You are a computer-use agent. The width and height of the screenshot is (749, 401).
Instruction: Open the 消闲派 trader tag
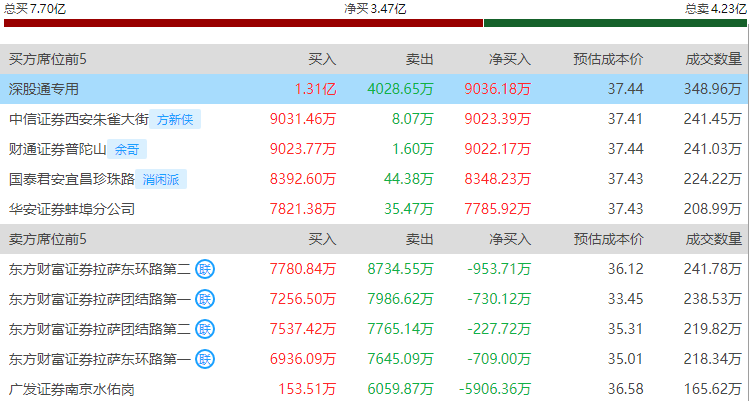tap(160, 179)
